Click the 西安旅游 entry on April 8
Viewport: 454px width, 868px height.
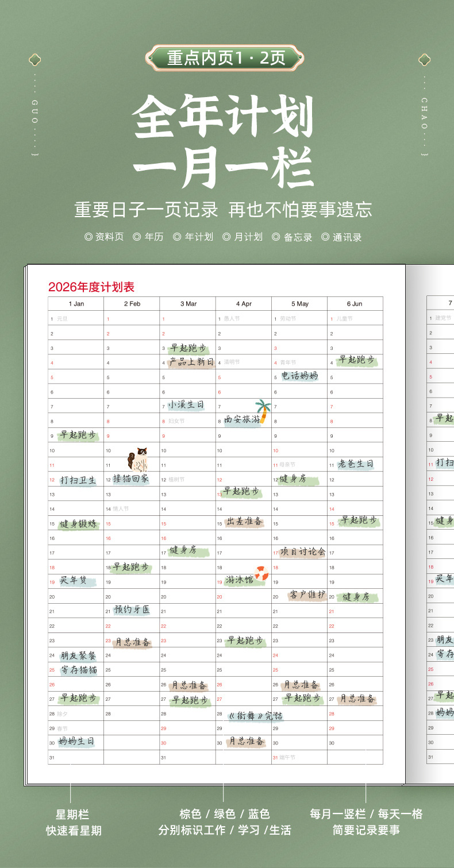click(x=241, y=420)
